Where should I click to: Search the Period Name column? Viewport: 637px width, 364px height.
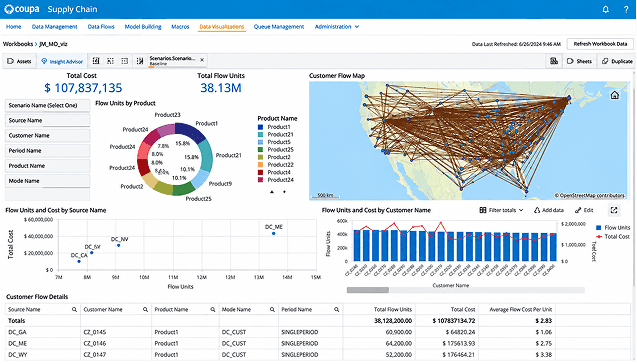coord(336,310)
